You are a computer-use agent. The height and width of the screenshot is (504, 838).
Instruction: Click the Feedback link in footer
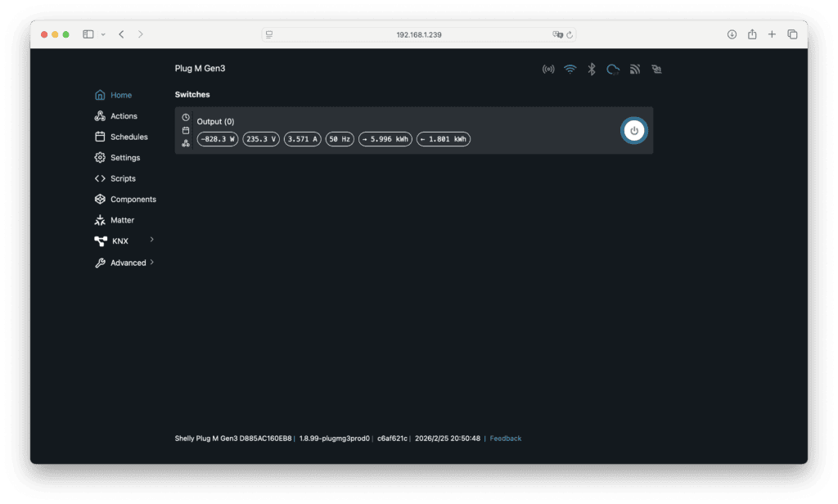[x=505, y=439]
